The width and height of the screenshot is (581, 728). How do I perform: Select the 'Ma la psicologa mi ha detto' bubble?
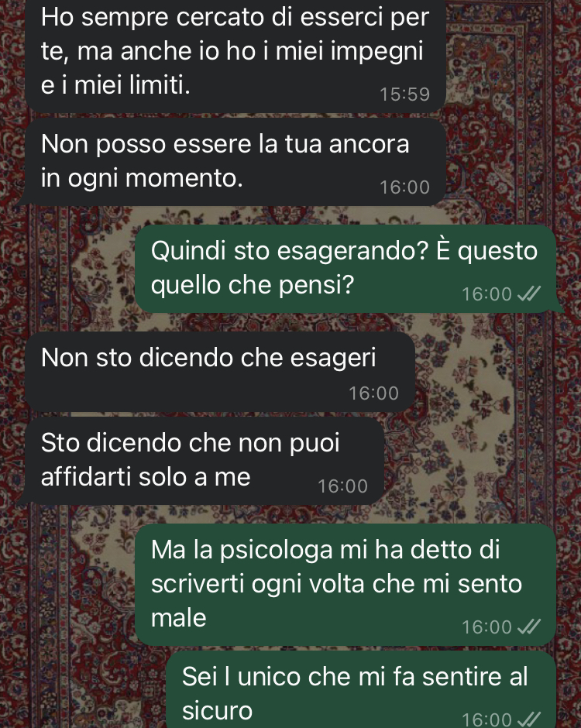(x=346, y=585)
